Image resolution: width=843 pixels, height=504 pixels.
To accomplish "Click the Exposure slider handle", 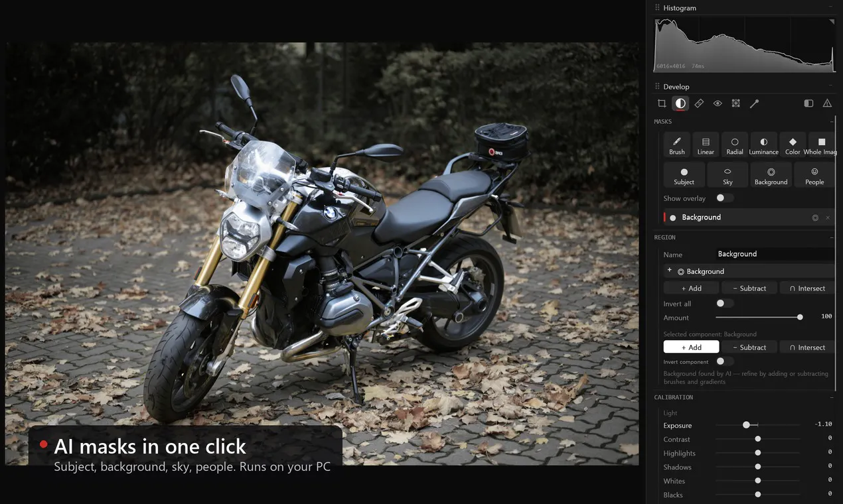I will [x=746, y=425].
